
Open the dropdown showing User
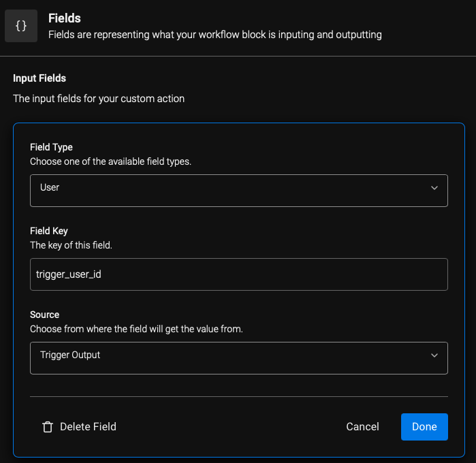(x=239, y=191)
